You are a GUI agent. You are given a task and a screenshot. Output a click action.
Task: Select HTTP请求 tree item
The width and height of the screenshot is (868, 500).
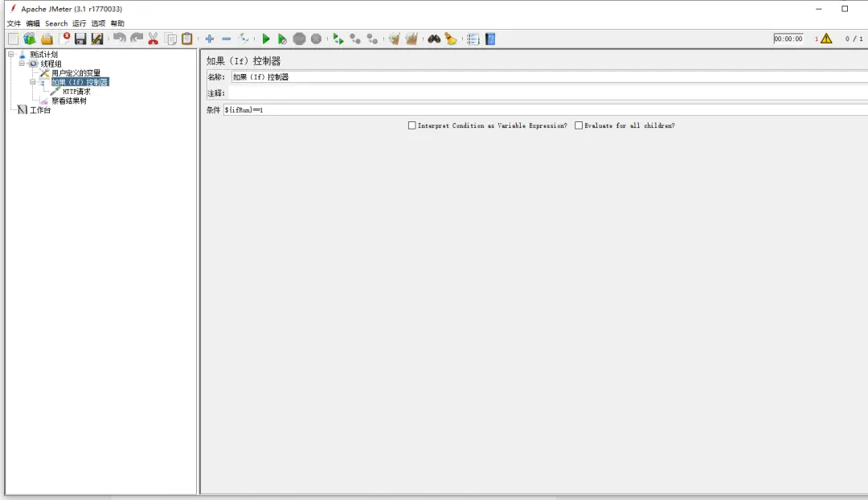point(76,92)
